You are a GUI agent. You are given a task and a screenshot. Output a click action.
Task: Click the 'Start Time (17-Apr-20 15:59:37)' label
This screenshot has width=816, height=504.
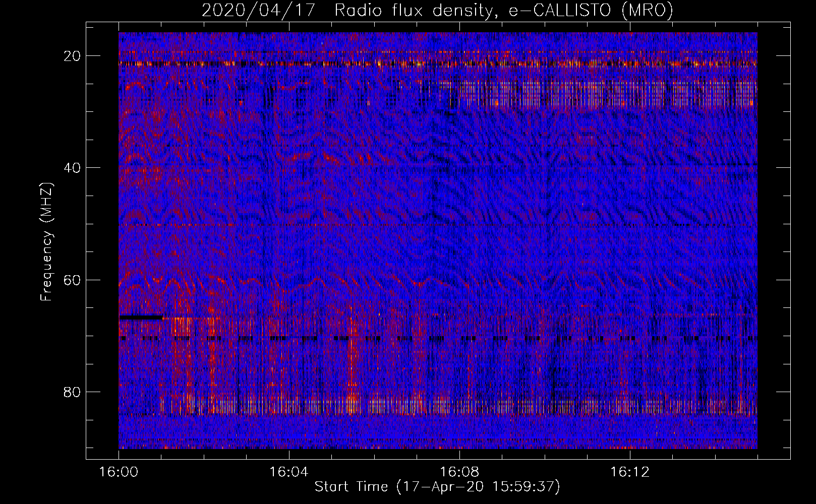437,487
